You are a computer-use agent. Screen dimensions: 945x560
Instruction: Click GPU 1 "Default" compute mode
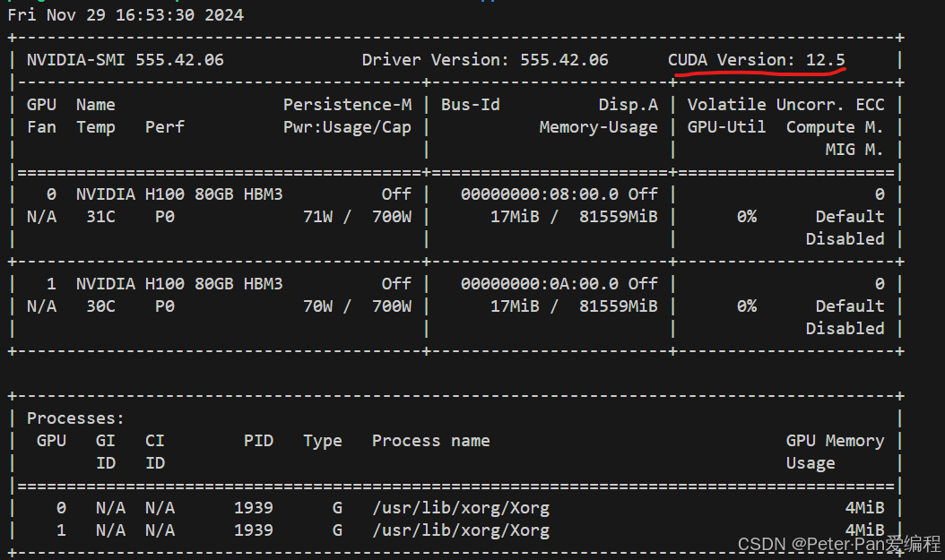point(850,306)
